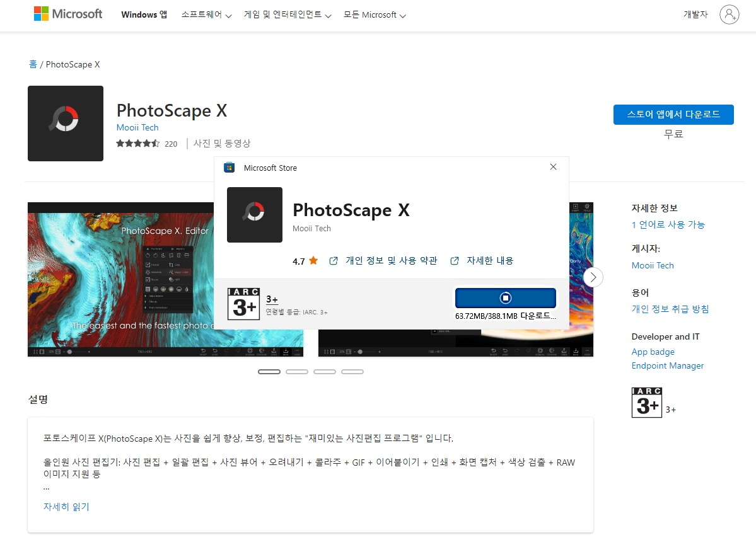Click the large PhotoScape X app icon

tap(66, 124)
